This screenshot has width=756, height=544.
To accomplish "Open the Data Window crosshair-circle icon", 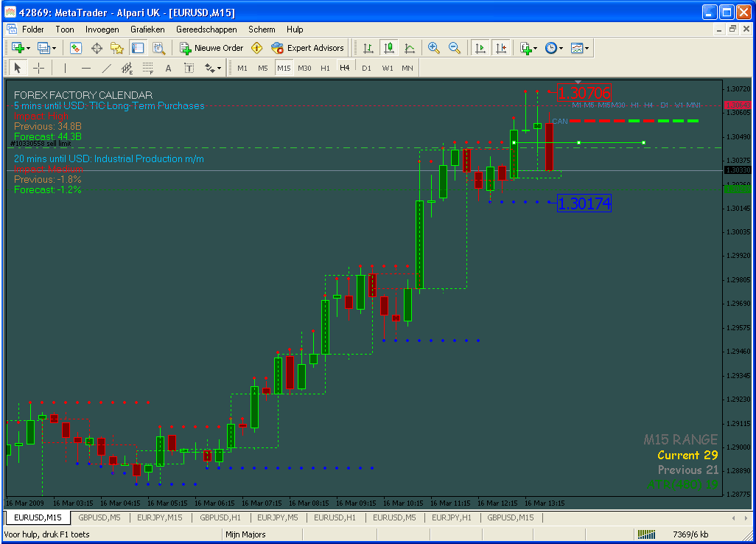I will (x=97, y=48).
